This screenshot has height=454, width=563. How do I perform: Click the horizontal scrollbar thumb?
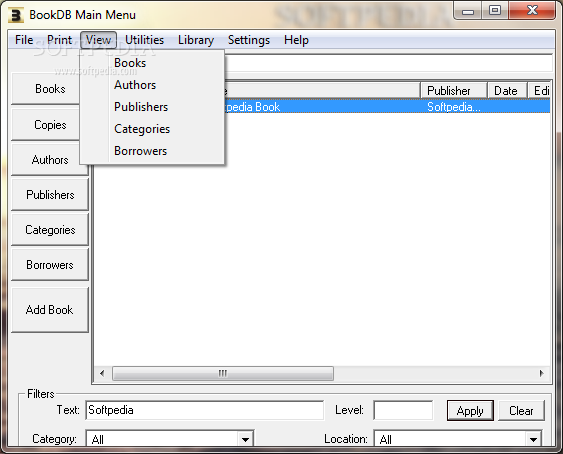tap(223, 374)
